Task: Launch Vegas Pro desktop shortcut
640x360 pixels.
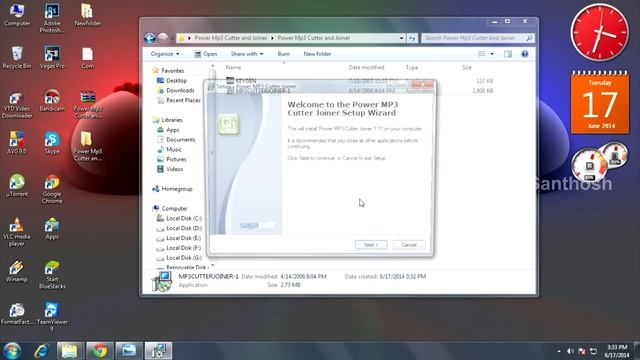Action: (x=52, y=58)
